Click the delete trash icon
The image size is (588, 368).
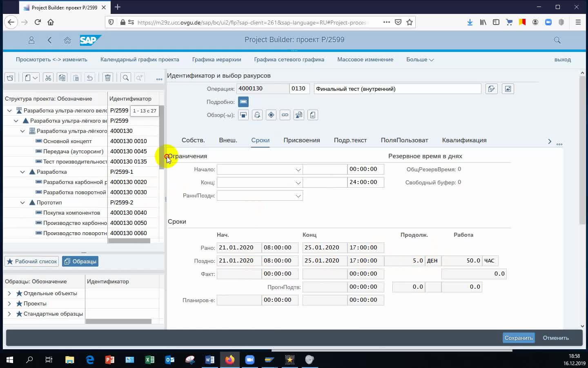[x=107, y=78]
